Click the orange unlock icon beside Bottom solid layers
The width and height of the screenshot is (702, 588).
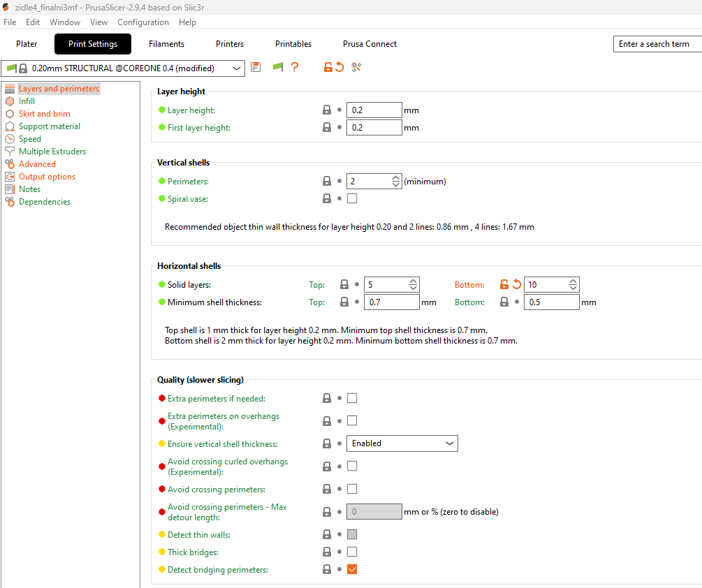pos(504,284)
